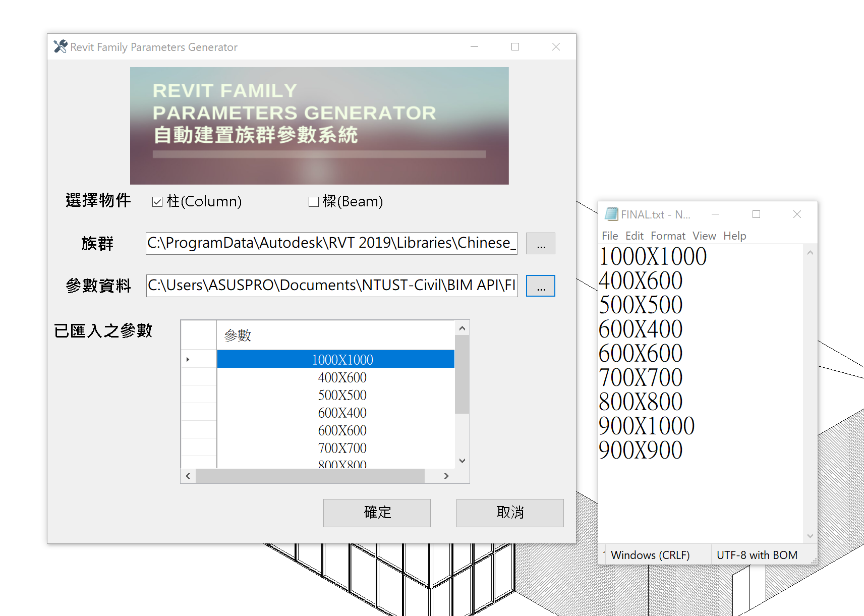This screenshot has height=616, width=864.
Task: Click the grid's vertical scrollbar thumb
Action: click(462, 374)
